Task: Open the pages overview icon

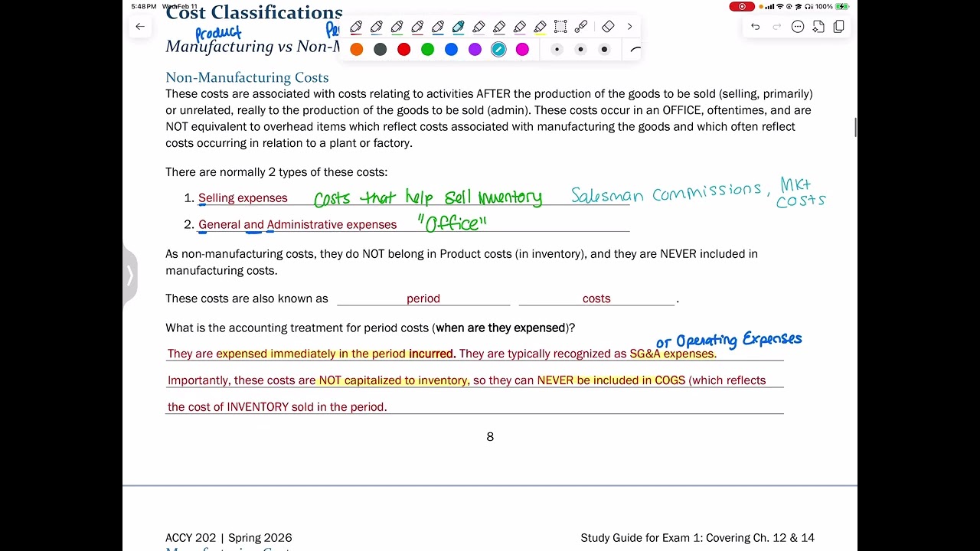Action: pyautogui.click(x=839, y=27)
